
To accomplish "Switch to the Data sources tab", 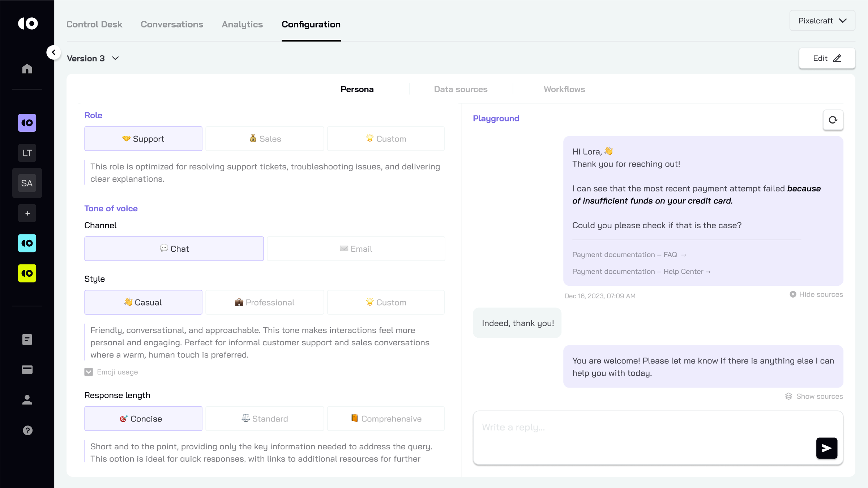I will [460, 89].
